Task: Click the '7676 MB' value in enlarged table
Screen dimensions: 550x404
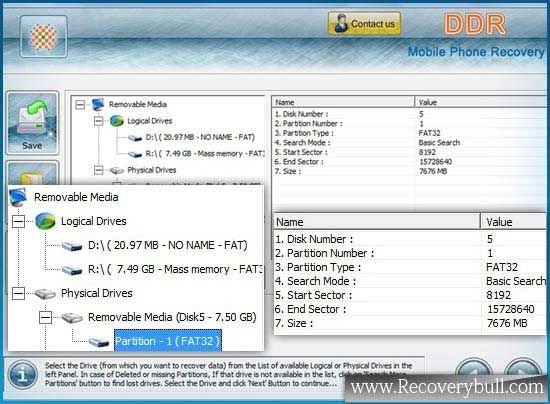Action: click(507, 323)
